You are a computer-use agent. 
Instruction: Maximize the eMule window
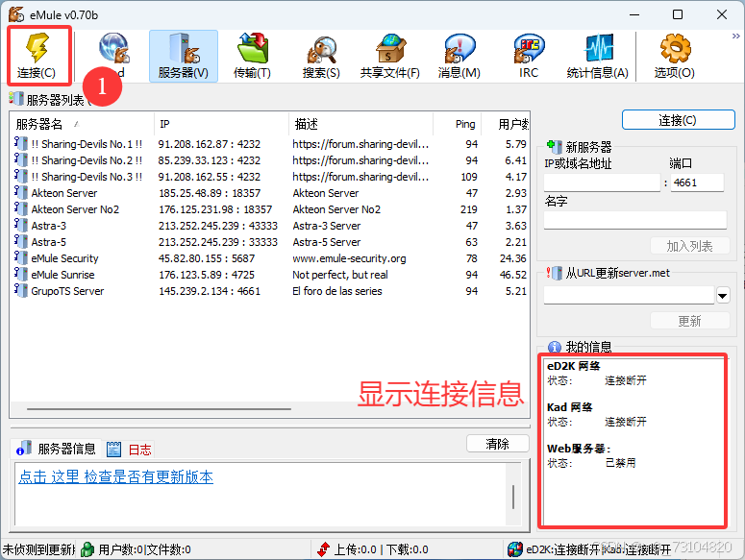pos(678,14)
